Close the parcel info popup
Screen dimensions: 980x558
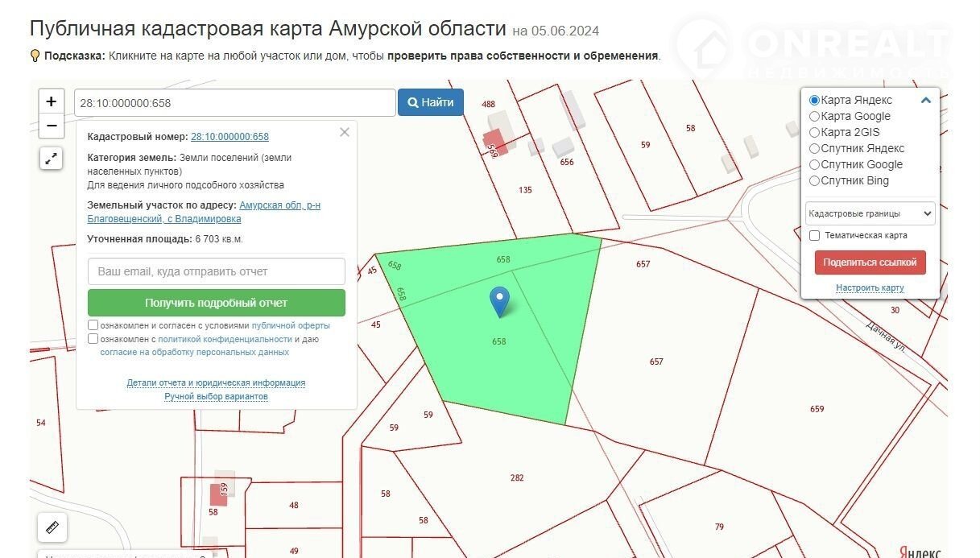[345, 132]
